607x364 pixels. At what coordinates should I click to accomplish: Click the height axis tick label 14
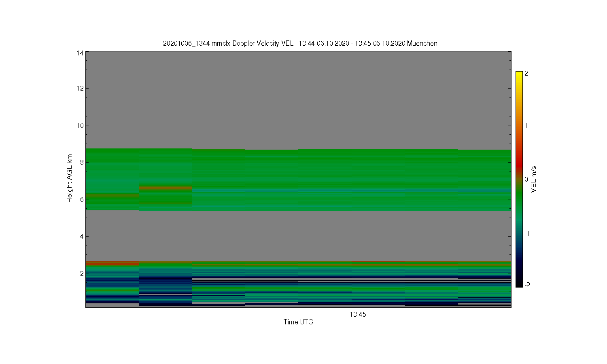tap(80, 53)
